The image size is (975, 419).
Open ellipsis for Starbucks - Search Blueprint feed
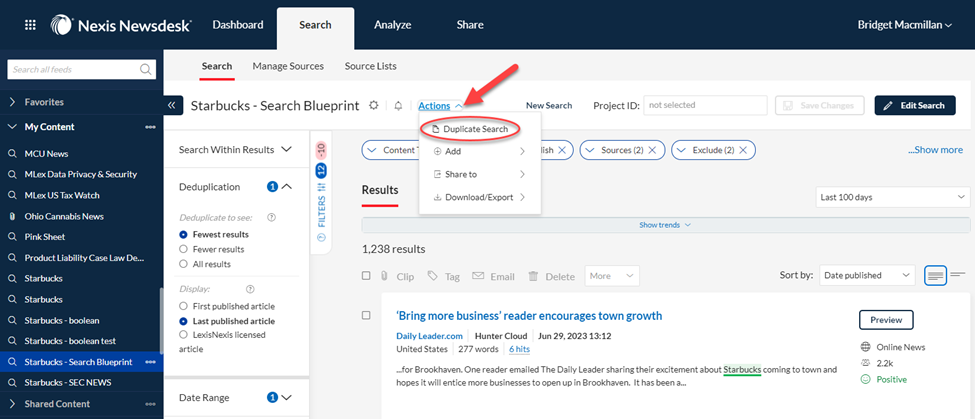(x=150, y=362)
